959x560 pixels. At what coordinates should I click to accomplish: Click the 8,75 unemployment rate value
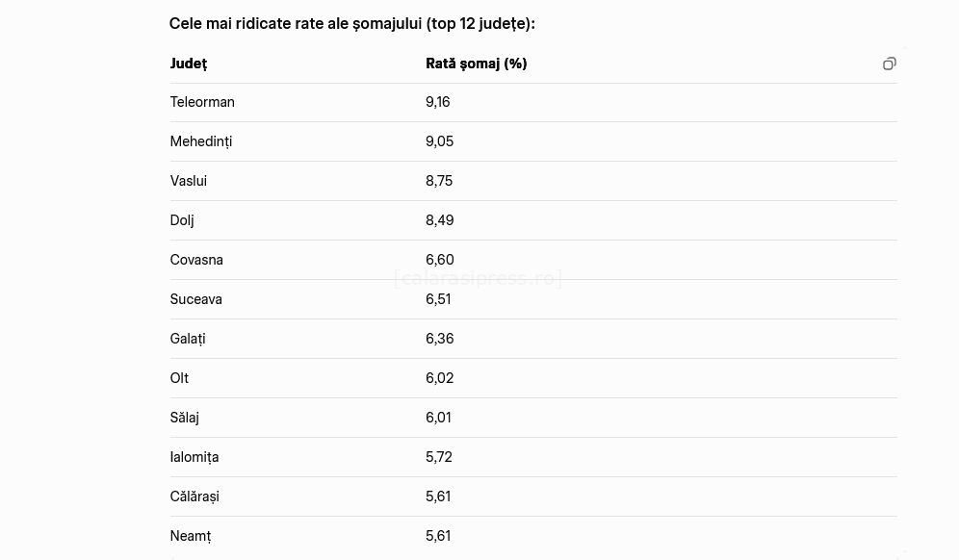click(439, 181)
